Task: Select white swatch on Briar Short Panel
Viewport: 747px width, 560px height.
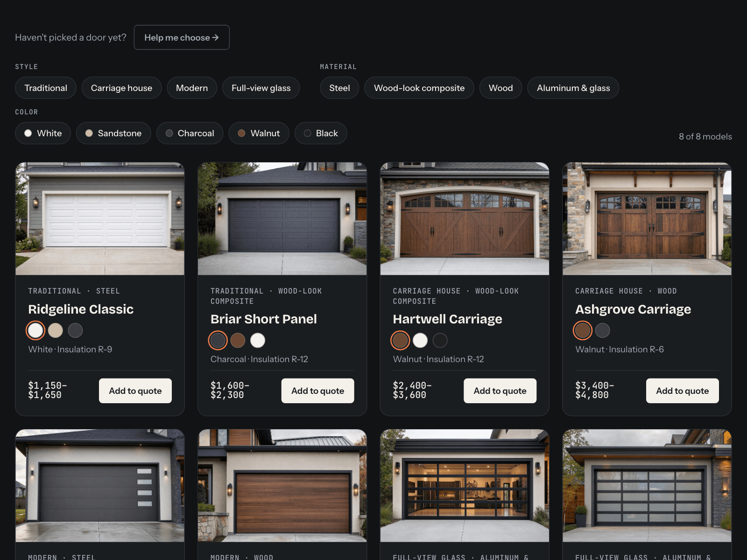Action: [258, 341]
